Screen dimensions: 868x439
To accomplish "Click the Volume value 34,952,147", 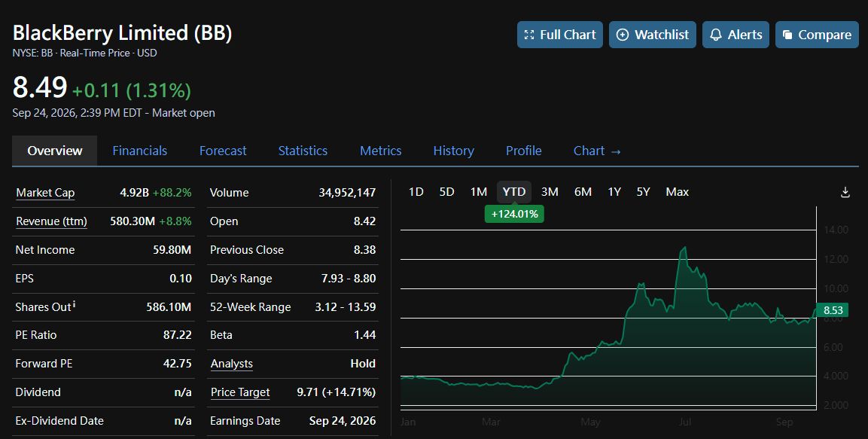I will click(347, 193).
